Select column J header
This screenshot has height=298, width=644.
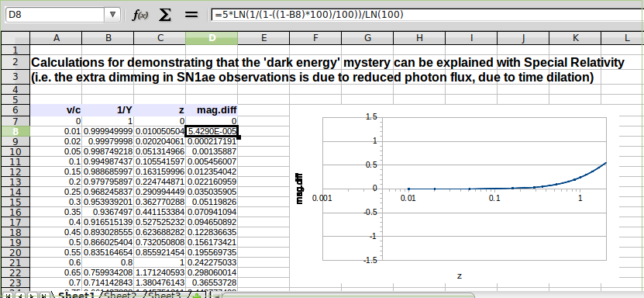click(523, 38)
